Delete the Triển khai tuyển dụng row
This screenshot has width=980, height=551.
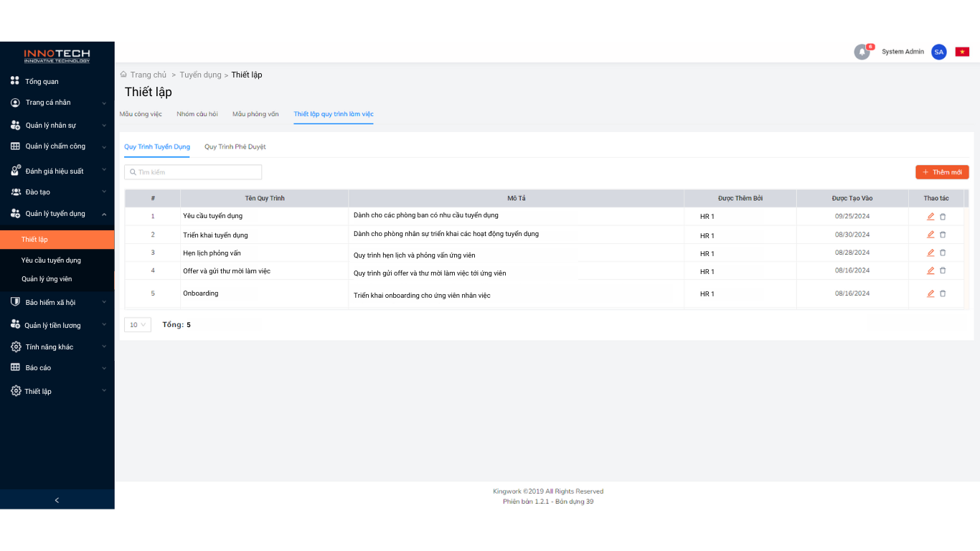pyautogui.click(x=943, y=235)
